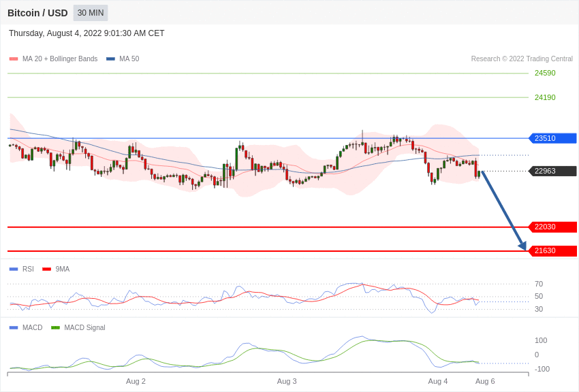Click the blue MACD legend marker
This screenshot has height=392, width=579.
(14, 328)
